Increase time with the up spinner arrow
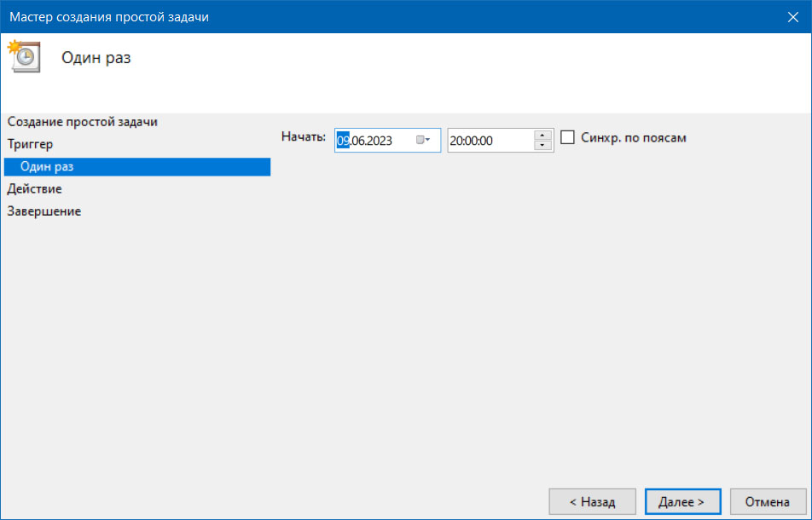 (542, 135)
